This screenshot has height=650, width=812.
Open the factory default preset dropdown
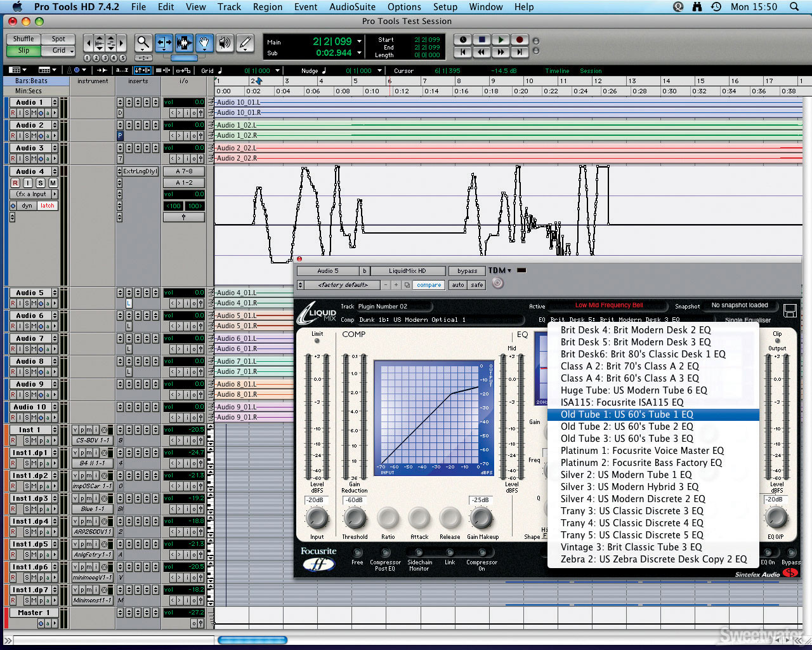click(x=343, y=285)
